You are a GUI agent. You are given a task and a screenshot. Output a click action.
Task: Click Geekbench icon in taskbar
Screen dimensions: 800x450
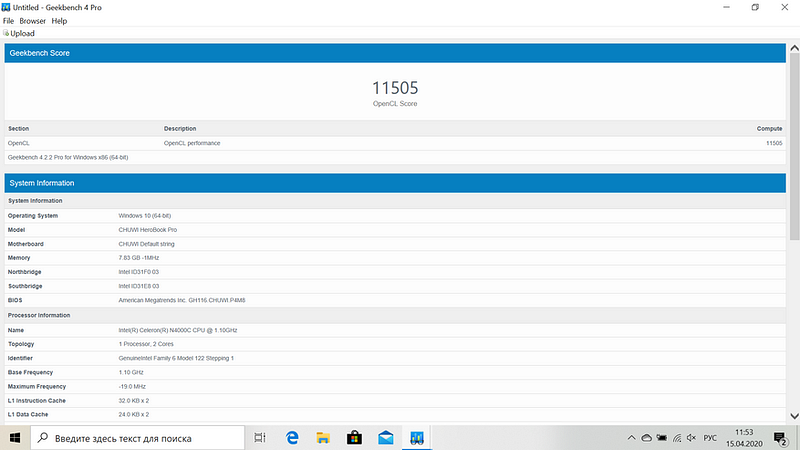point(417,438)
